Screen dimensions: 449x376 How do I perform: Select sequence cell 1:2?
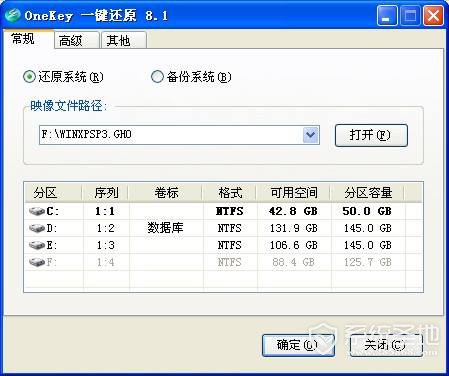pos(105,228)
